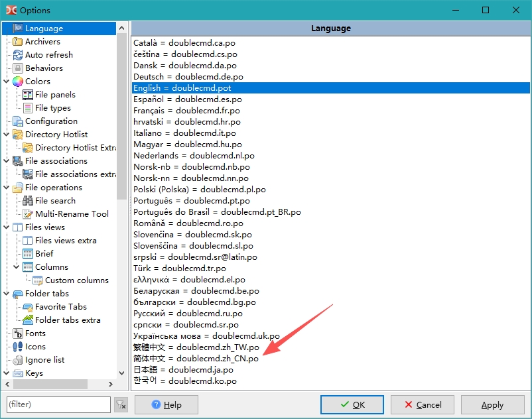Click the Files views icon

18,227
